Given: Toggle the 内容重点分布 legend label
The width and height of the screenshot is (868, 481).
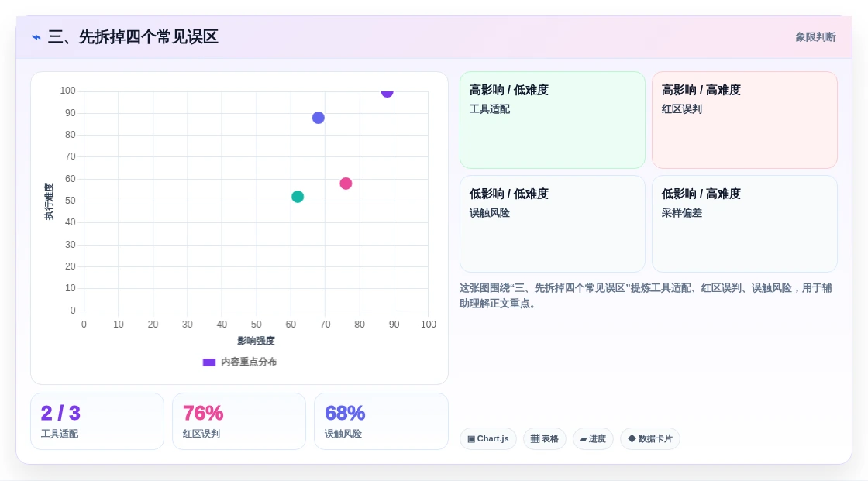Looking at the screenshot, I should [249, 362].
